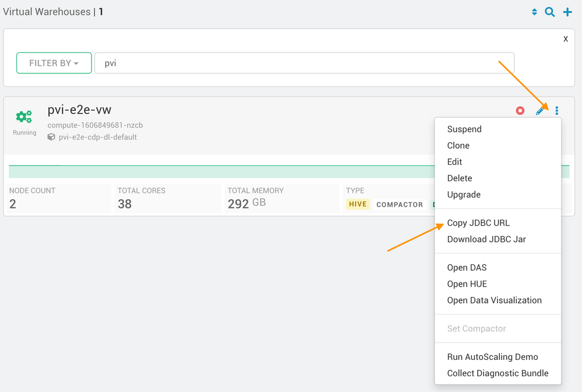Viewport: 582px width, 392px height.
Task: Click the three-dot more options icon
Action: (x=557, y=111)
